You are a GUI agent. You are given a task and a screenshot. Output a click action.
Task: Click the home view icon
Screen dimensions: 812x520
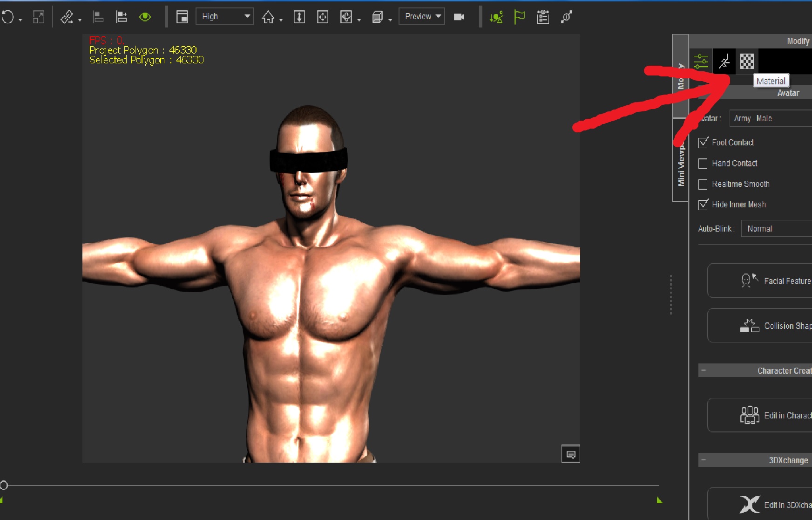click(268, 17)
